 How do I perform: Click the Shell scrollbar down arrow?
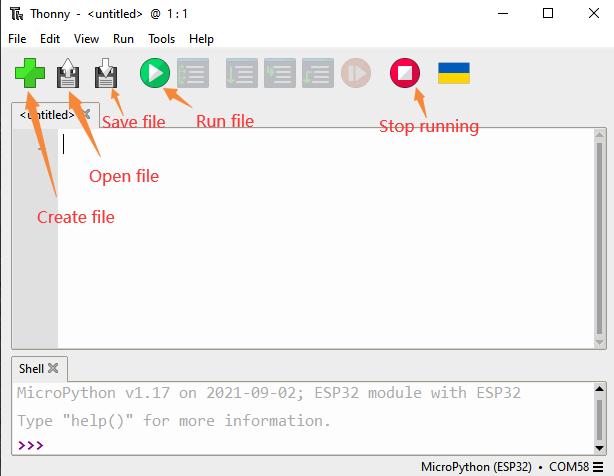(599, 448)
